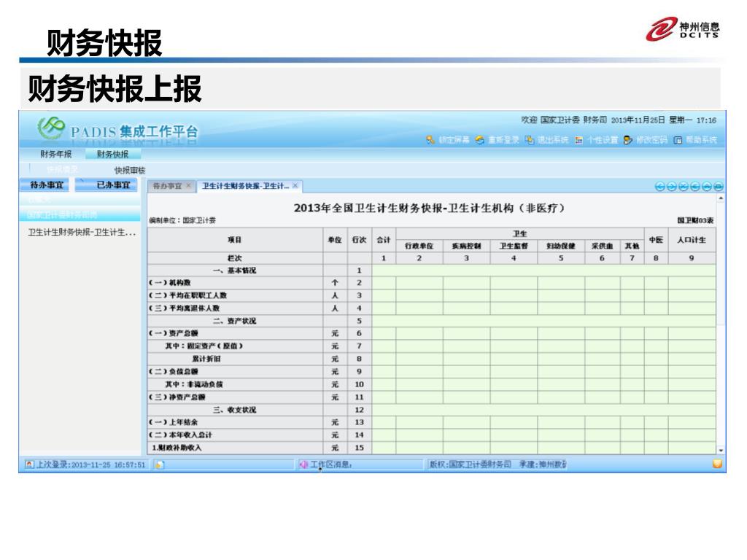Open the 帮助系统 help icon

click(x=678, y=139)
